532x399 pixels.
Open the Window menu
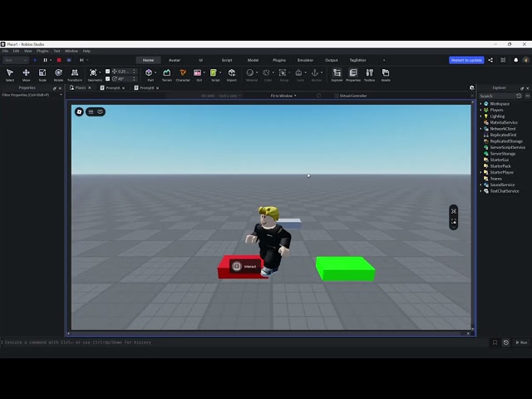click(71, 51)
